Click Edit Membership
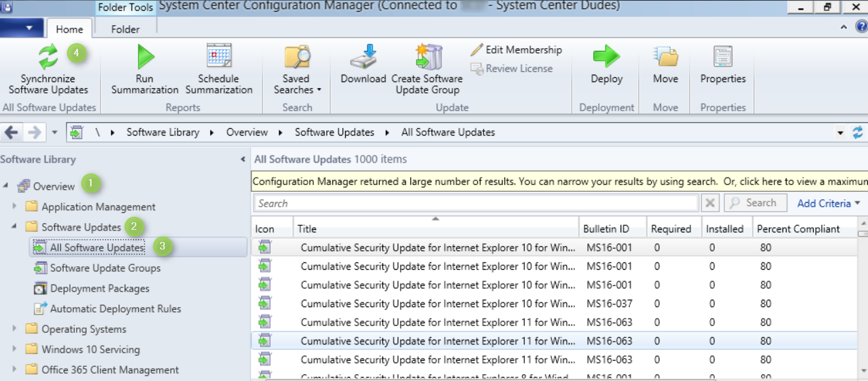 click(516, 49)
